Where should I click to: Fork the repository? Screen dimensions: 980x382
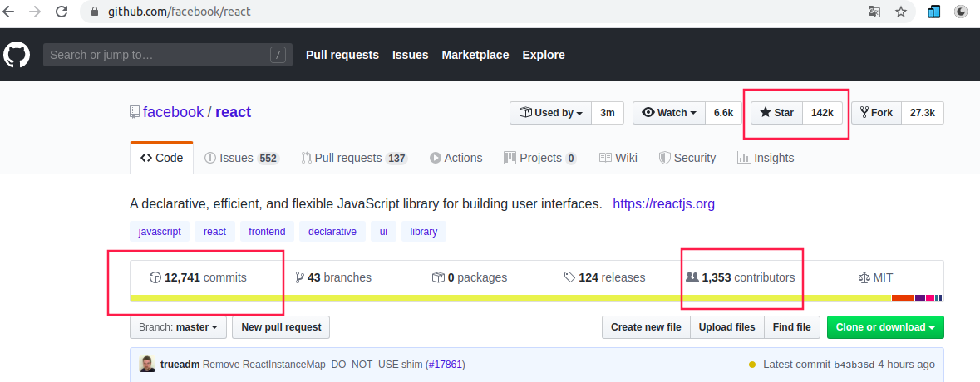point(876,113)
